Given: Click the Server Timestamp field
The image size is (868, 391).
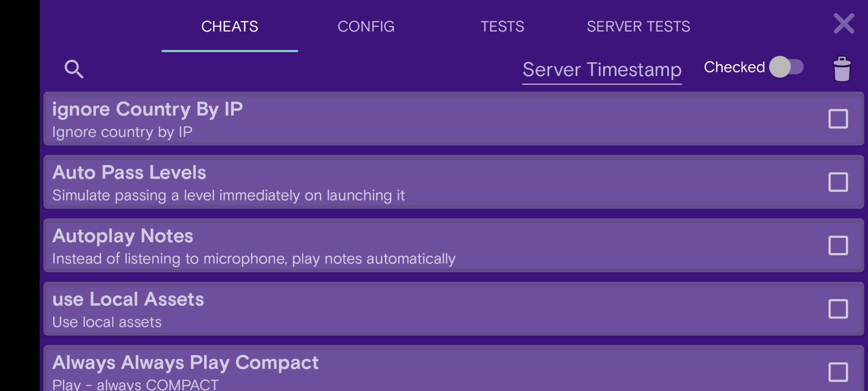Looking at the screenshot, I should pyautogui.click(x=602, y=70).
